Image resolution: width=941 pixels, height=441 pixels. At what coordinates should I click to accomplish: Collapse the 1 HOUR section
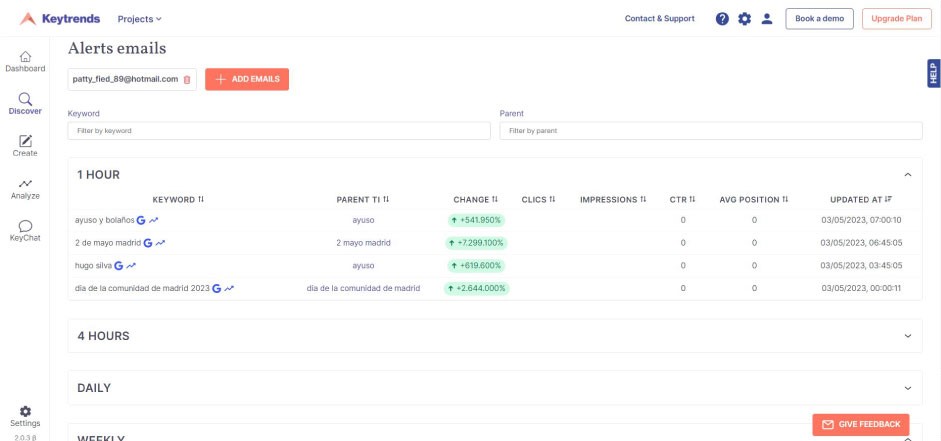(908, 175)
